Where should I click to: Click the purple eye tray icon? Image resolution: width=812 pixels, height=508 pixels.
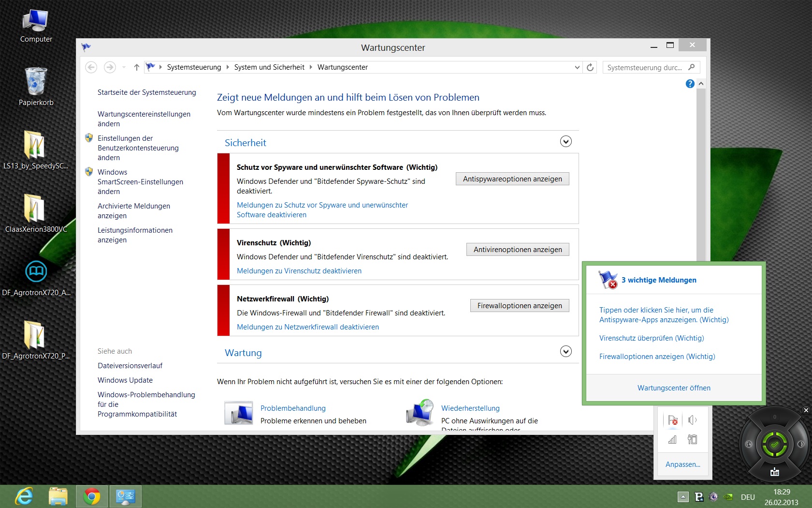click(x=713, y=497)
